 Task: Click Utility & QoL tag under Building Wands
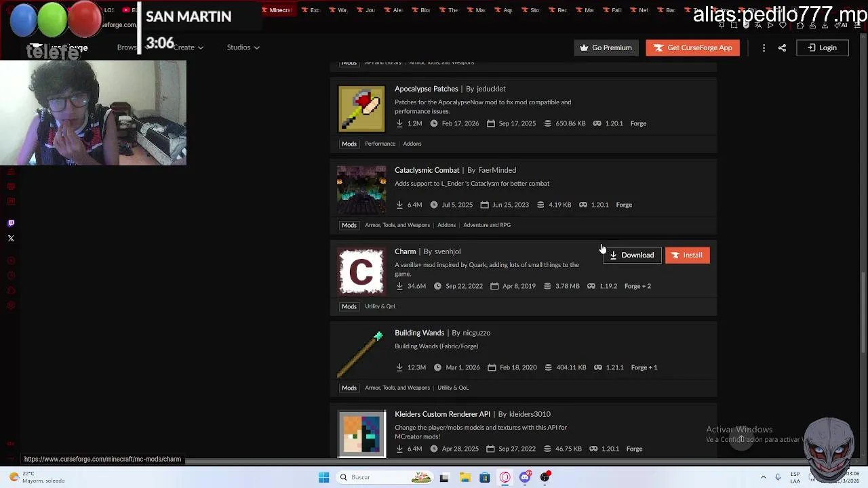(x=453, y=388)
